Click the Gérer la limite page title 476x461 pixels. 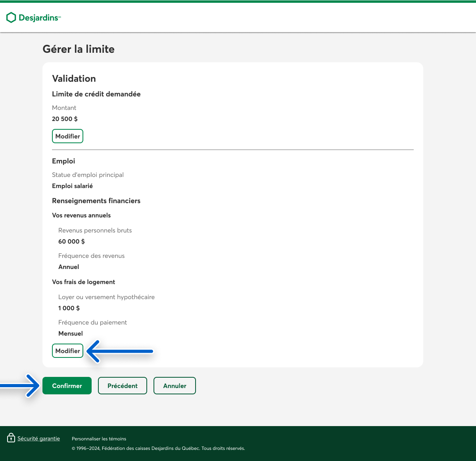coord(79,49)
